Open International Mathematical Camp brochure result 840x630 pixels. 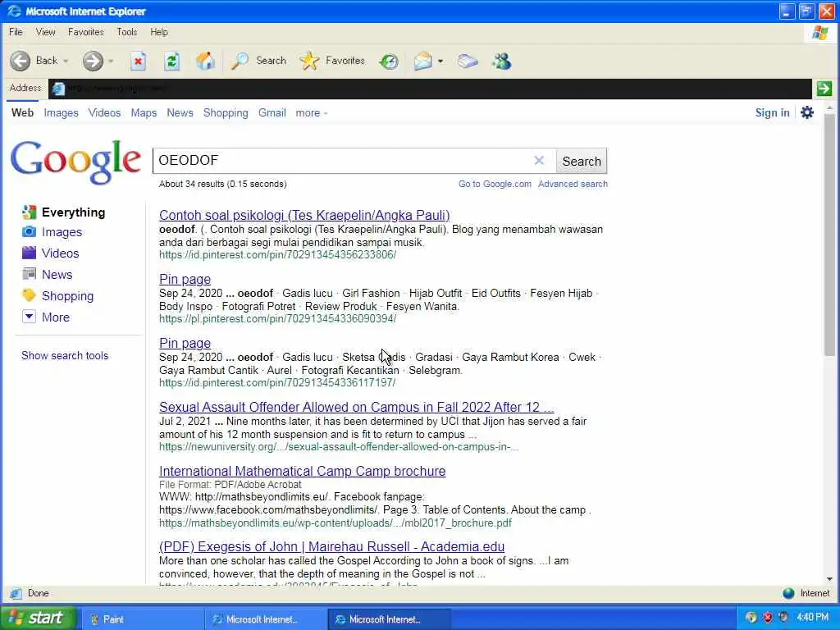[302, 471]
